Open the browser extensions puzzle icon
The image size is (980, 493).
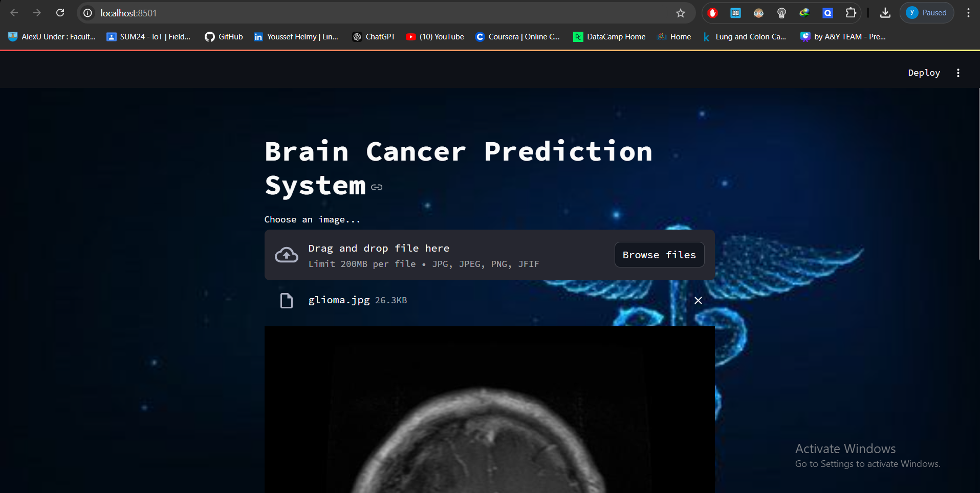(851, 13)
